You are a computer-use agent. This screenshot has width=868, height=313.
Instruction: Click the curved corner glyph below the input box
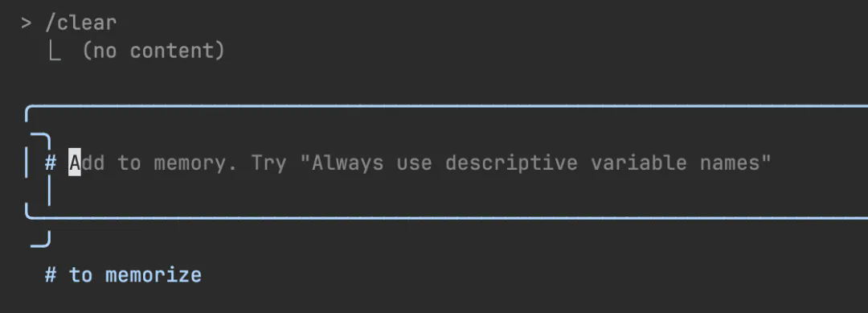pos(40,239)
